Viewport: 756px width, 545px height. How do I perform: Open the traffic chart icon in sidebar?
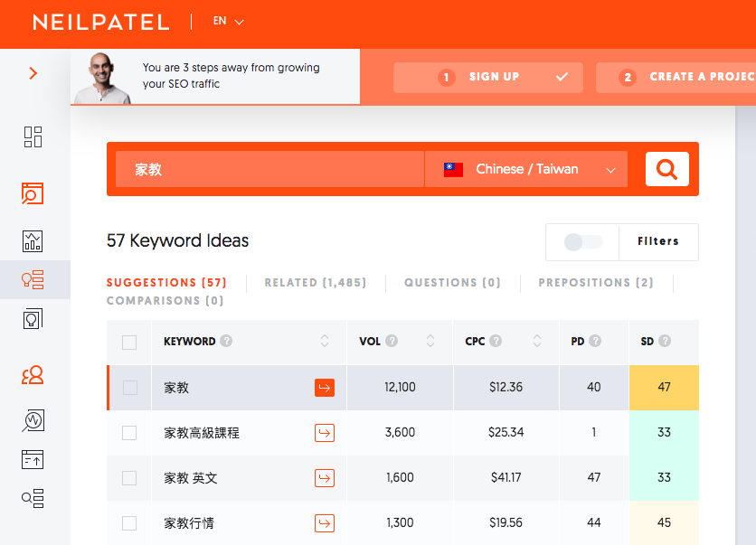33,241
